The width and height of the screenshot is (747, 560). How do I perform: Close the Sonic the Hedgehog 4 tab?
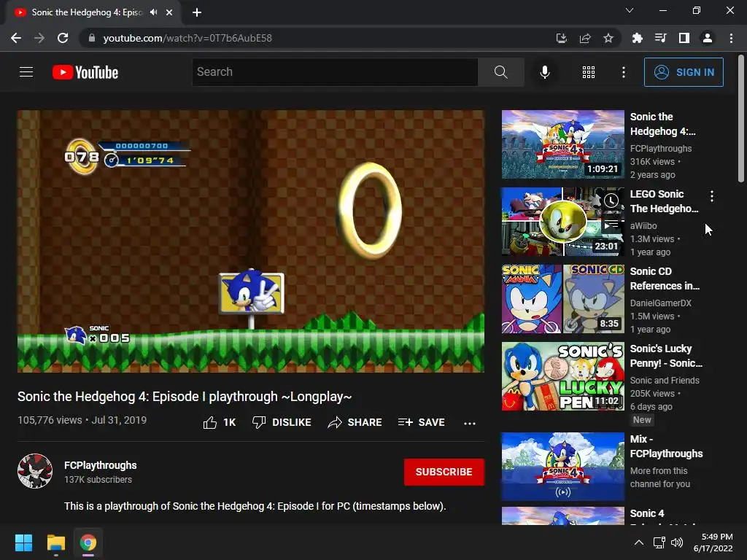(169, 12)
